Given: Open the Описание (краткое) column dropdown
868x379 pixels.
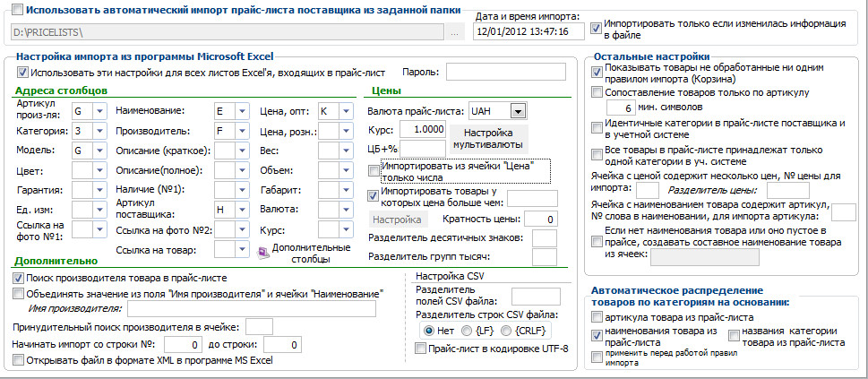Looking at the screenshot, I should tap(242, 151).
